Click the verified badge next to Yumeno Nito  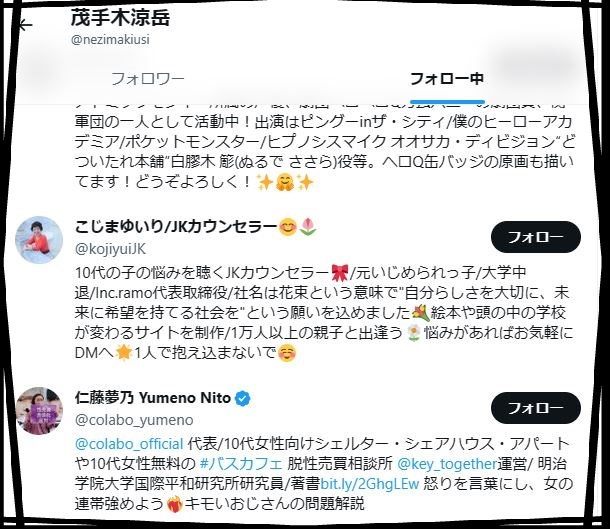pyautogui.click(x=243, y=398)
